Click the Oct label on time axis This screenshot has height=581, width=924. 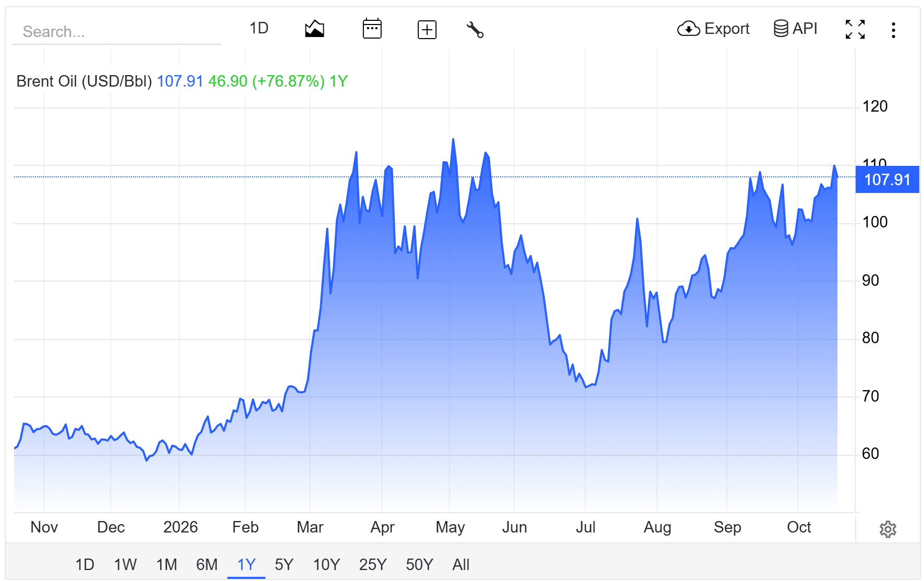point(799,527)
